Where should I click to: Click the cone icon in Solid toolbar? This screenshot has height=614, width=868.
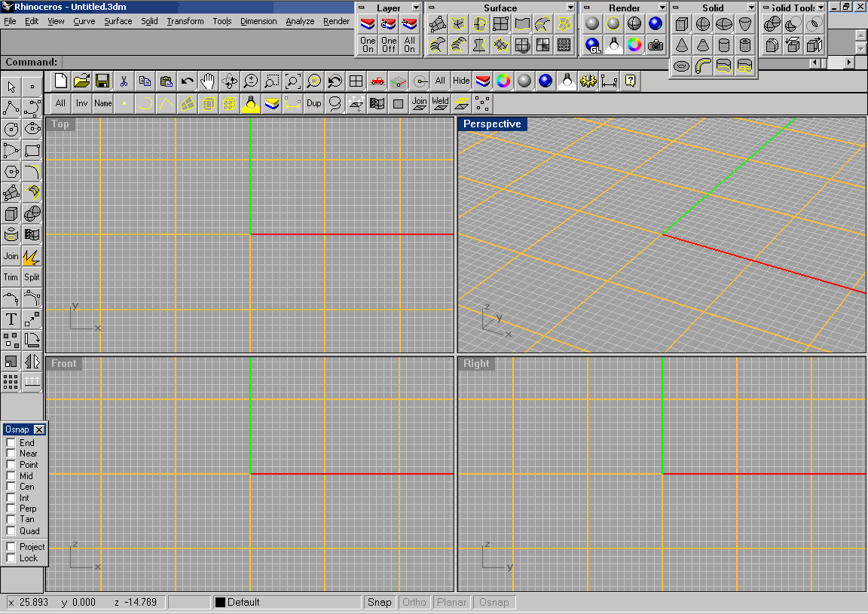click(682, 45)
